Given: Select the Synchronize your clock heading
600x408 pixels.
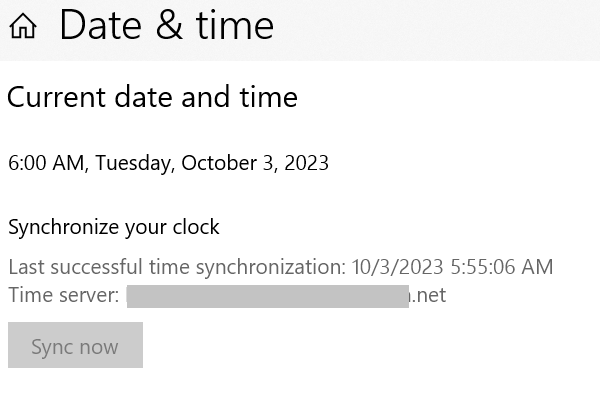Looking at the screenshot, I should (x=113, y=227).
